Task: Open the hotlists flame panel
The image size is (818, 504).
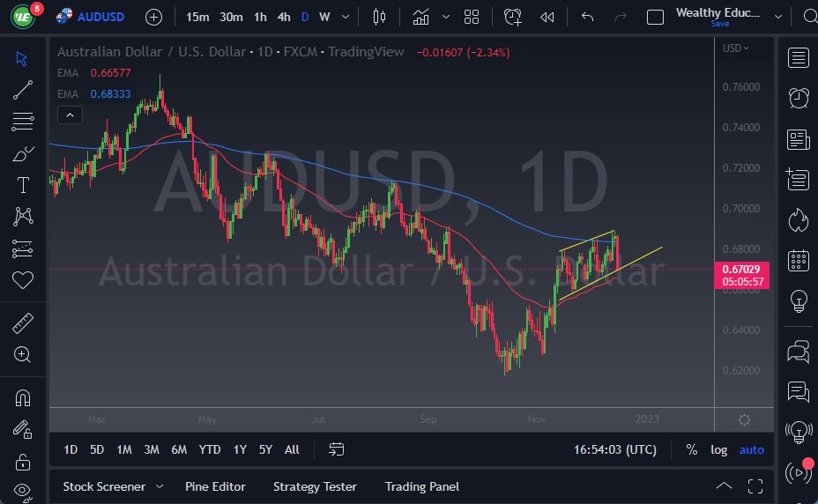Action: tap(799, 219)
